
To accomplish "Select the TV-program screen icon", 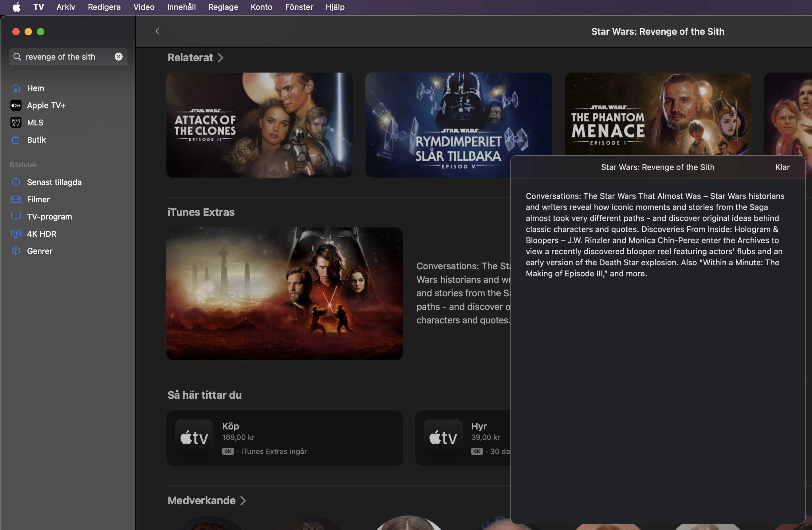I will [16, 216].
